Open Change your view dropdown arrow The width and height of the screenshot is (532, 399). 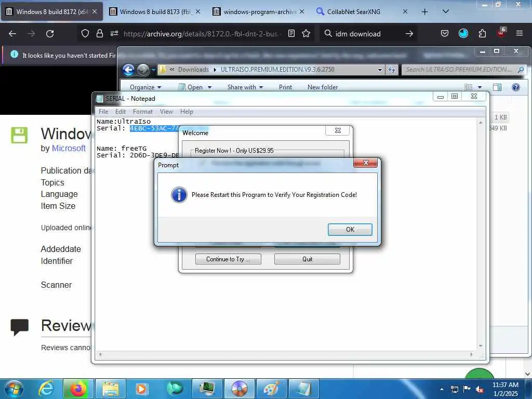tap(480, 87)
